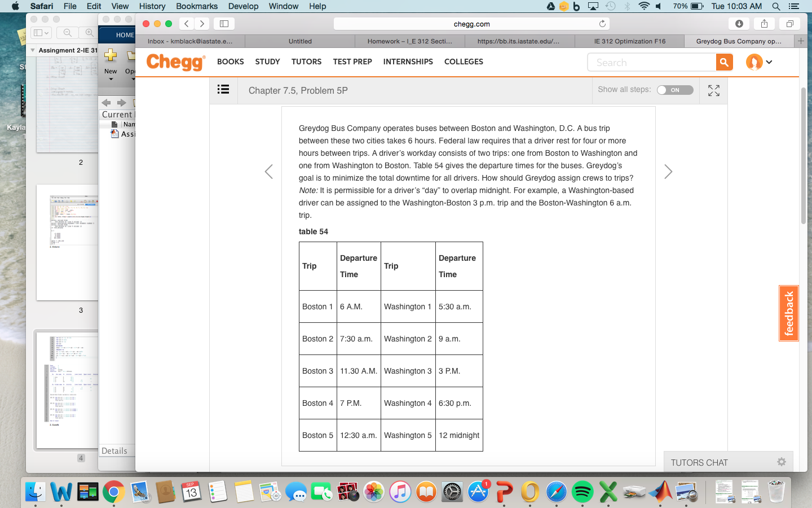Viewport: 812px width, 508px height.
Task: Show Safari downloads via the arrow icon
Action: click(x=739, y=24)
